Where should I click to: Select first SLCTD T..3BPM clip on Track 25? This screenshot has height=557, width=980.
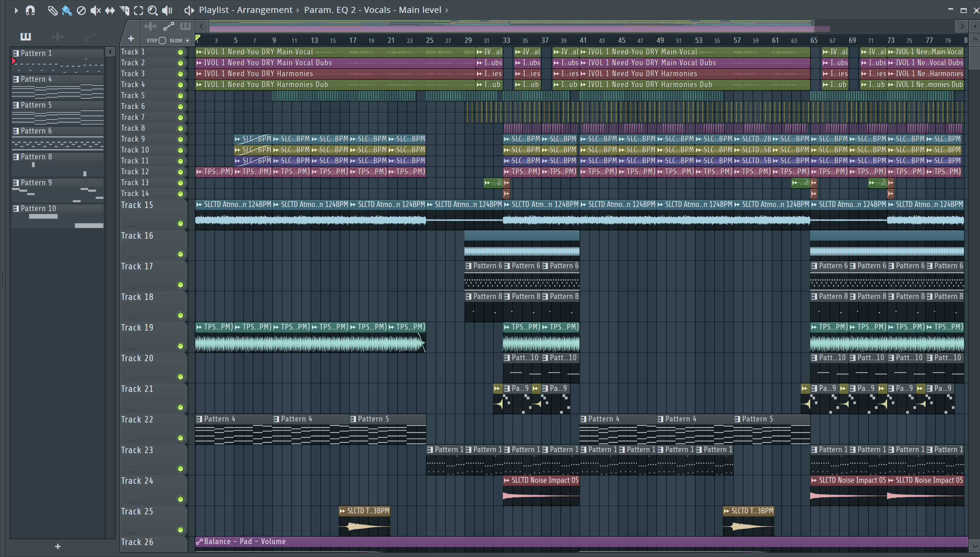[364, 521]
